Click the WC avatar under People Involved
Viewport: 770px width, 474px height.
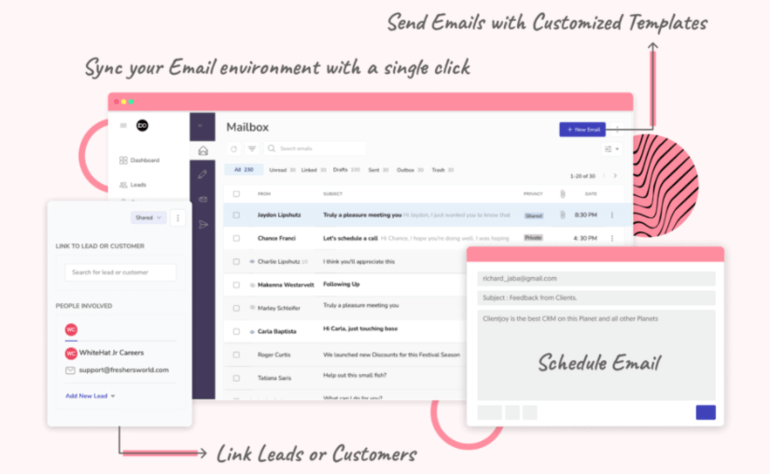[71, 330]
